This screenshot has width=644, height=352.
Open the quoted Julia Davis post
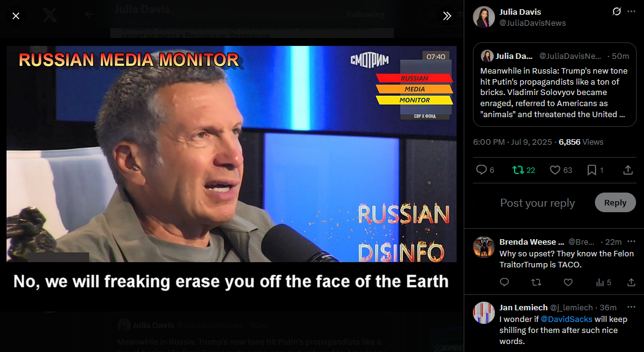[554, 85]
